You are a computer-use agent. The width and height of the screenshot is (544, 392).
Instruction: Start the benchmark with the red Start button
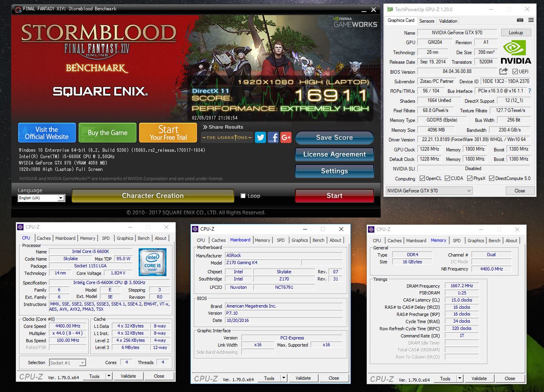click(335, 196)
